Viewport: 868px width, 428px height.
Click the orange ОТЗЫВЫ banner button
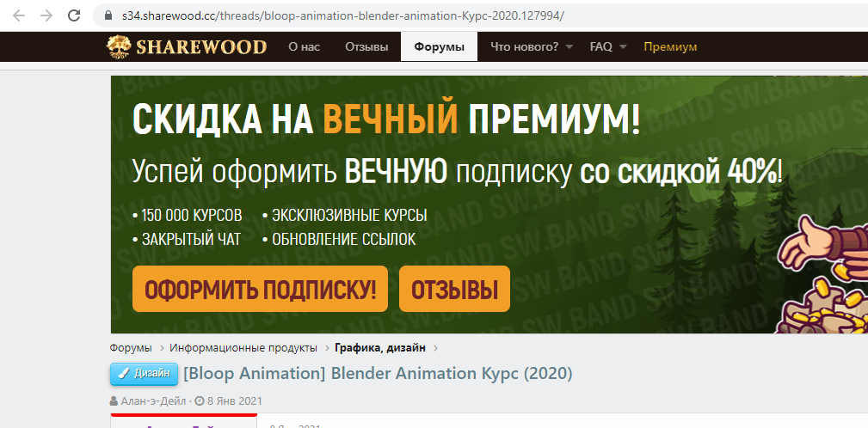click(454, 289)
